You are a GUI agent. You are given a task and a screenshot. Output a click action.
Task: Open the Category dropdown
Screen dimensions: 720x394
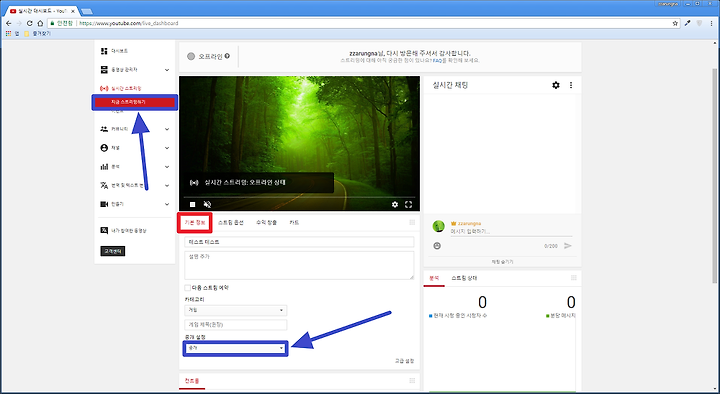236,310
